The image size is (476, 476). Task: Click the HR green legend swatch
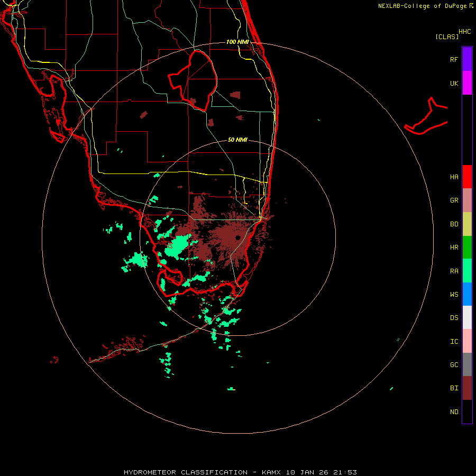coord(467,248)
